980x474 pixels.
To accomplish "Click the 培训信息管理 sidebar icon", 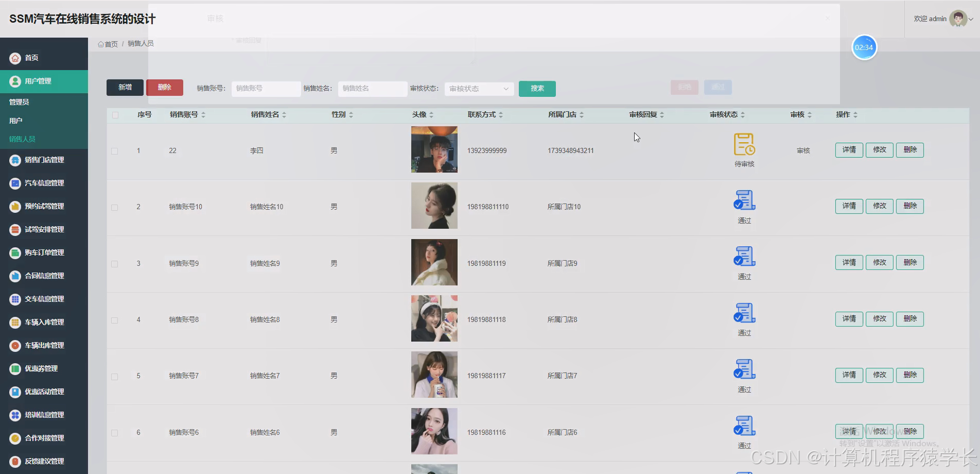I will (x=15, y=415).
